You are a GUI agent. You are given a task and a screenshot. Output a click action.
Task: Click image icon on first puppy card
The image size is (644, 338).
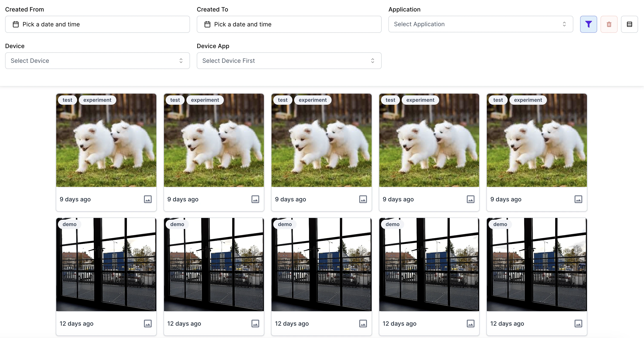[x=148, y=199]
